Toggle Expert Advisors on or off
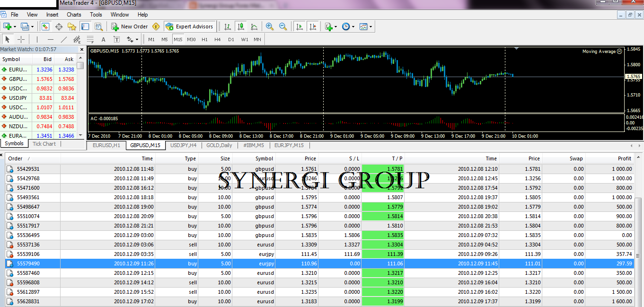This screenshot has width=644, height=307. click(x=191, y=26)
